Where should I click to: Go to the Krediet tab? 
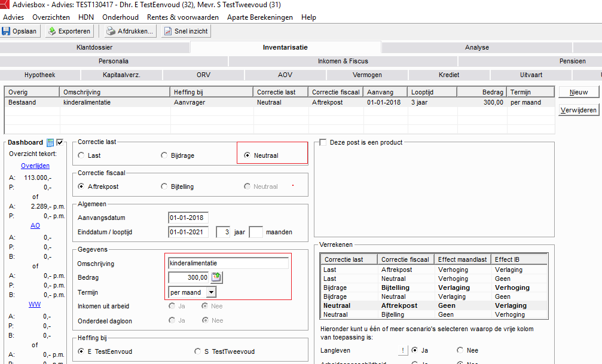pos(449,75)
